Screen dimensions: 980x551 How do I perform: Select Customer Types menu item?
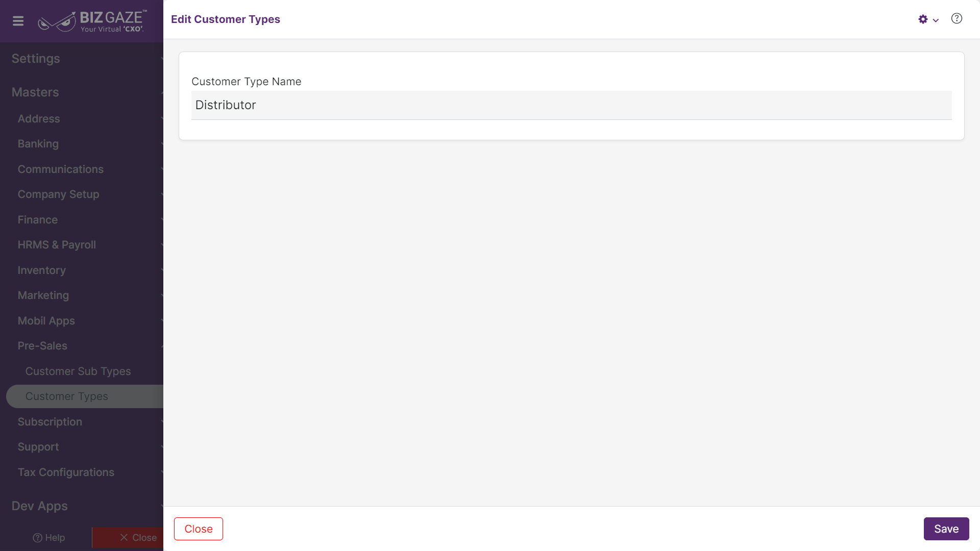click(x=85, y=396)
